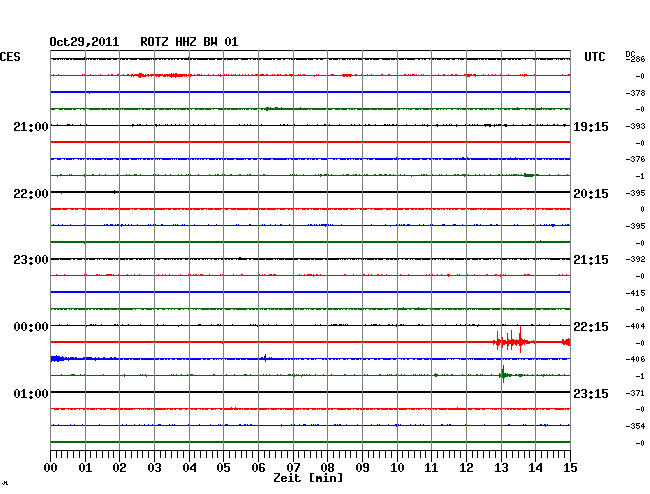The height and width of the screenshot is (494, 650).
Task: Click the DC offset value "-371"
Action: [x=636, y=393]
